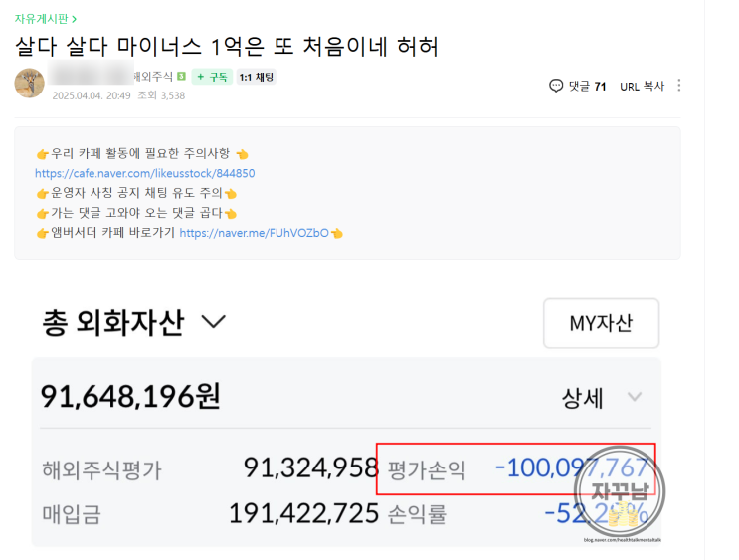
Task: Click the post title text
Action: coord(227,46)
